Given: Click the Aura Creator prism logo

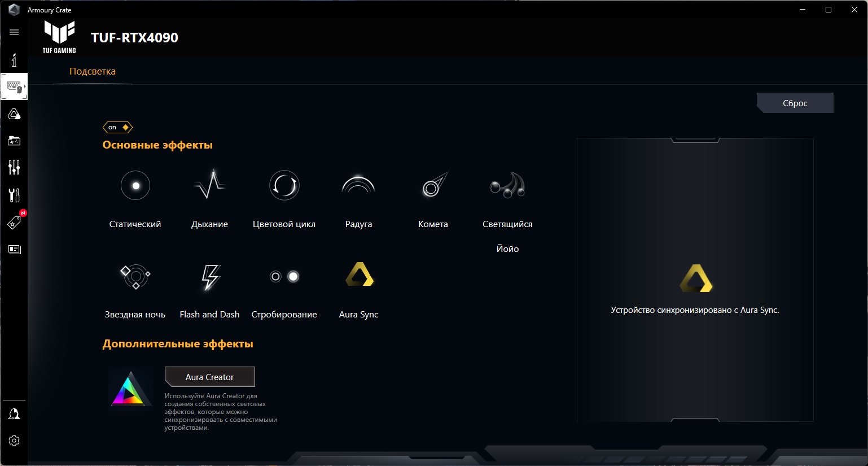Looking at the screenshot, I should pyautogui.click(x=131, y=389).
